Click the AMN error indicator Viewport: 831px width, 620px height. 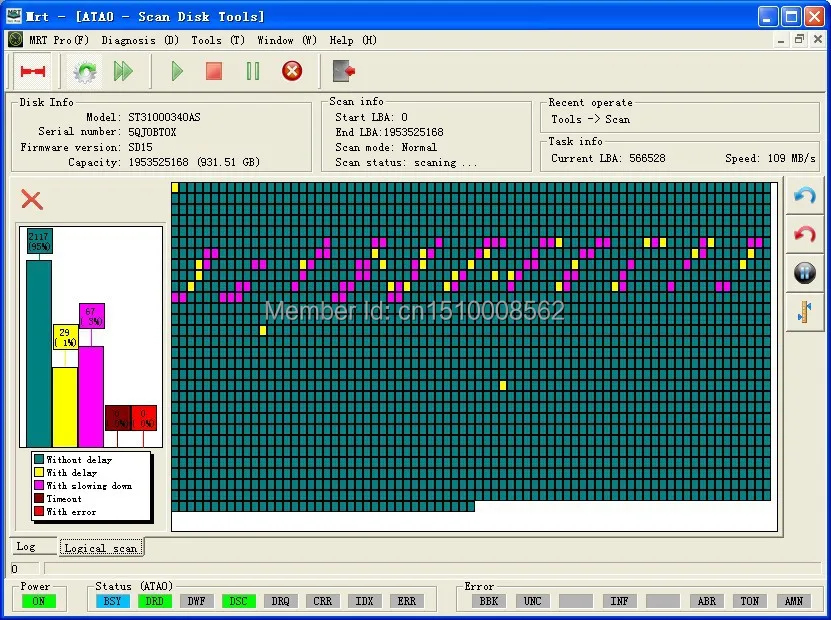click(x=793, y=601)
